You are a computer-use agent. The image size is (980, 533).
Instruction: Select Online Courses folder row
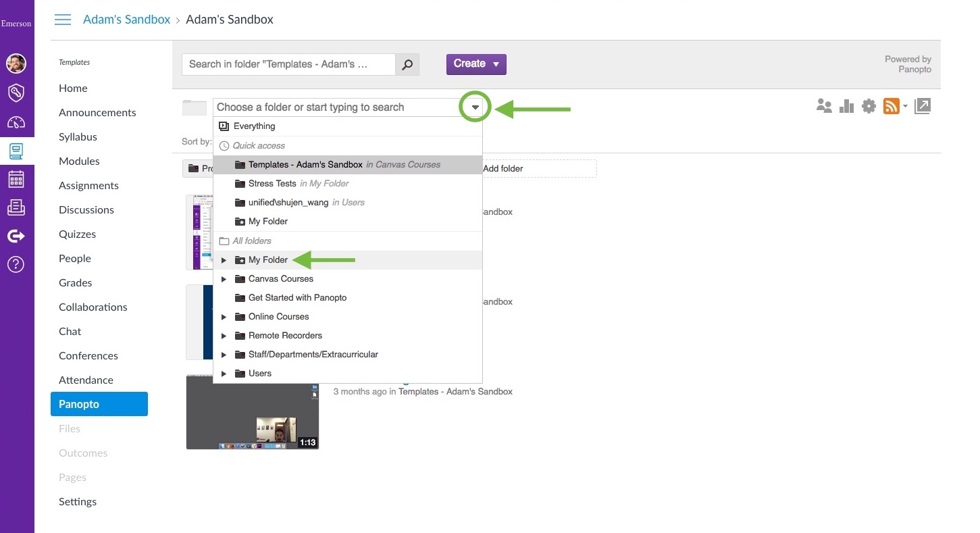coord(348,317)
